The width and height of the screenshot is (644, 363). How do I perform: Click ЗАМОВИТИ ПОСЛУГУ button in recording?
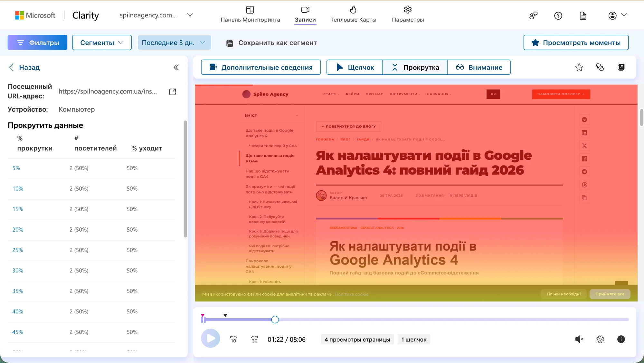point(561,94)
